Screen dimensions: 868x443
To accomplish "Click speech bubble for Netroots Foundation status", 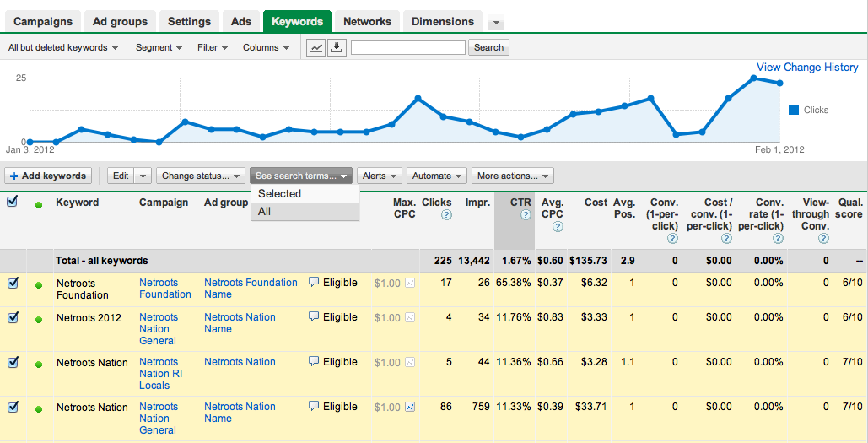I will [314, 283].
